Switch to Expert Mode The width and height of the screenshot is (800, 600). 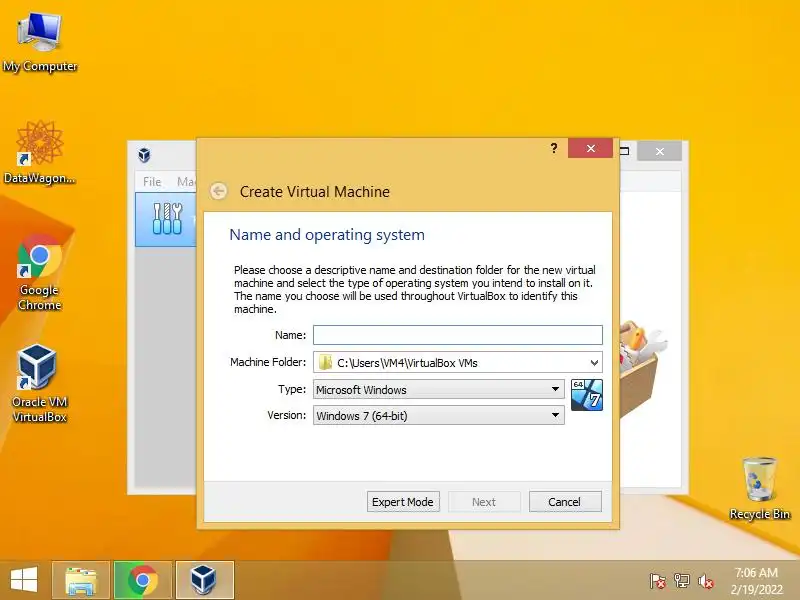click(403, 502)
